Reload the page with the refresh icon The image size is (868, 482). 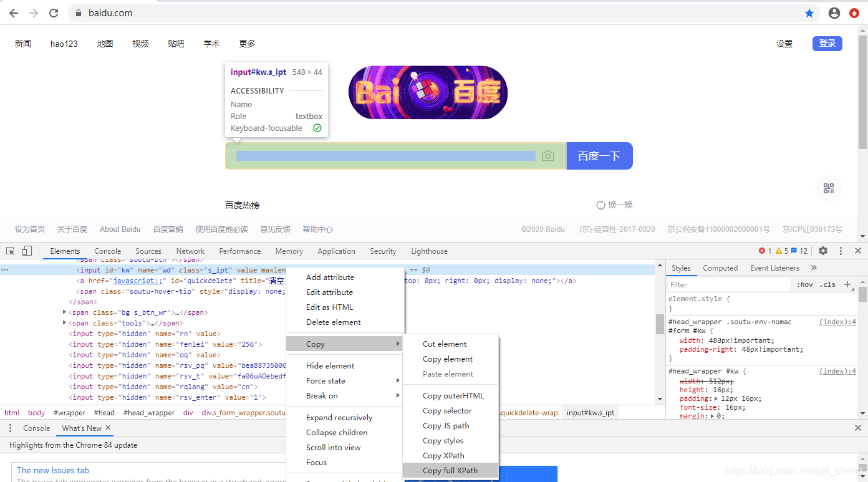[x=54, y=13]
